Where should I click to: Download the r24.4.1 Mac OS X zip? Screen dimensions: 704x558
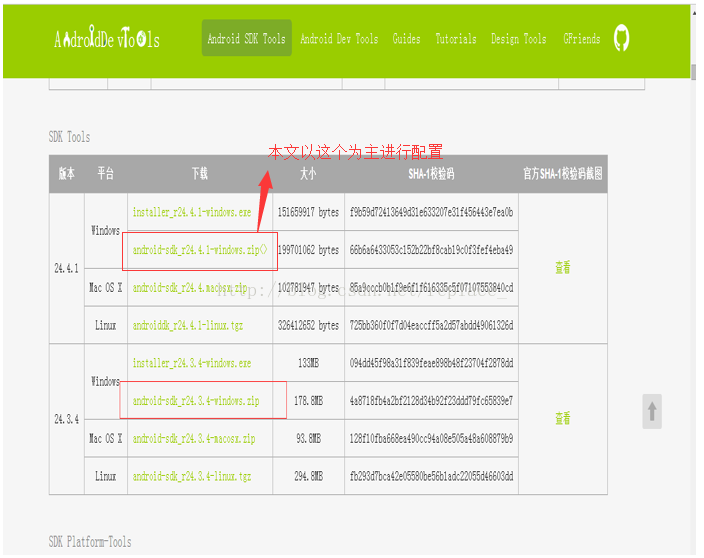pyautogui.click(x=190, y=288)
